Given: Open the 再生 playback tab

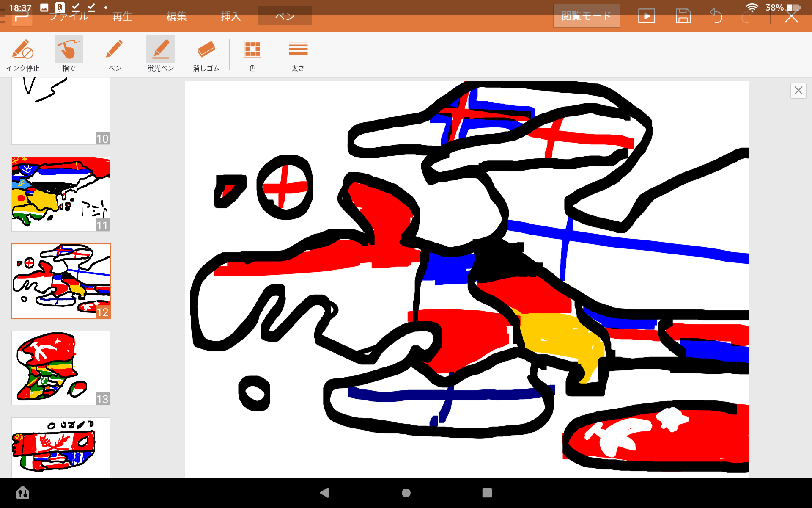Looking at the screenshot, I should 123,17.
